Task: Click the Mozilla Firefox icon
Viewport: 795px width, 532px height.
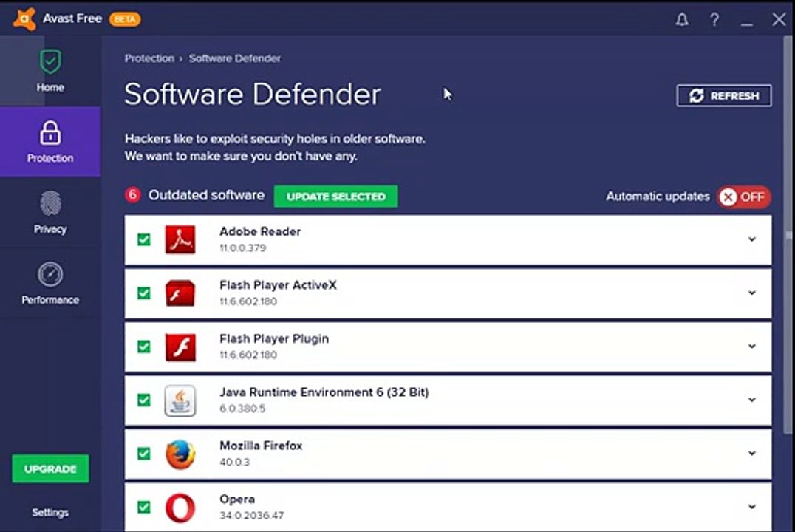Action: [180, 454]
